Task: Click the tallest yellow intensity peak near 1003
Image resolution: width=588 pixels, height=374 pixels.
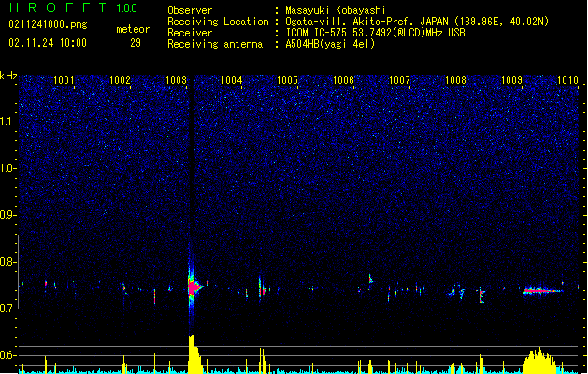Action: (194, 353)
